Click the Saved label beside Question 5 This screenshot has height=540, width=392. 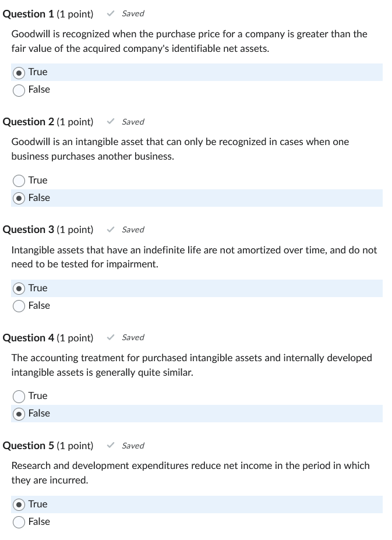point(133,445)
